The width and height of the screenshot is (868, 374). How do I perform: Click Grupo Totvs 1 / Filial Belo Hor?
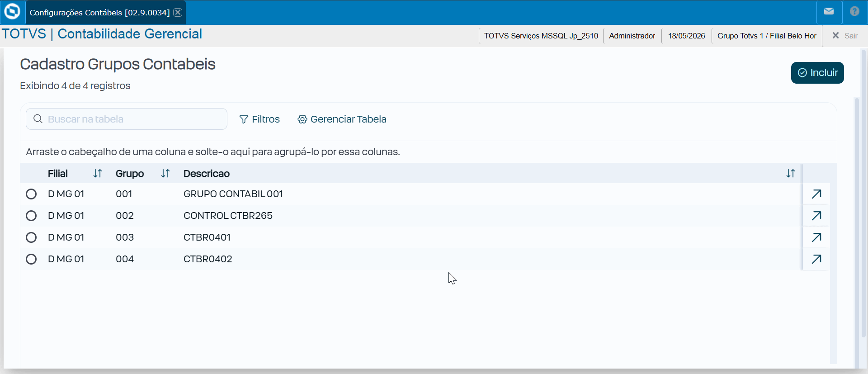767,36
